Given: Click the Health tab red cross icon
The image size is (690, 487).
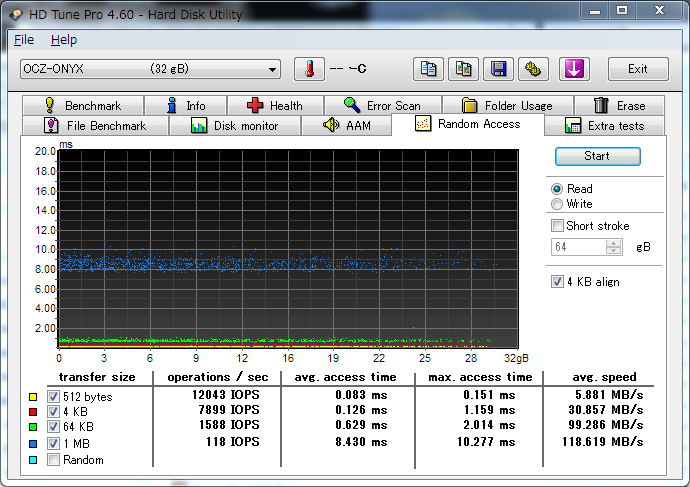Looking at the screenshot, I should pos(255,106).
